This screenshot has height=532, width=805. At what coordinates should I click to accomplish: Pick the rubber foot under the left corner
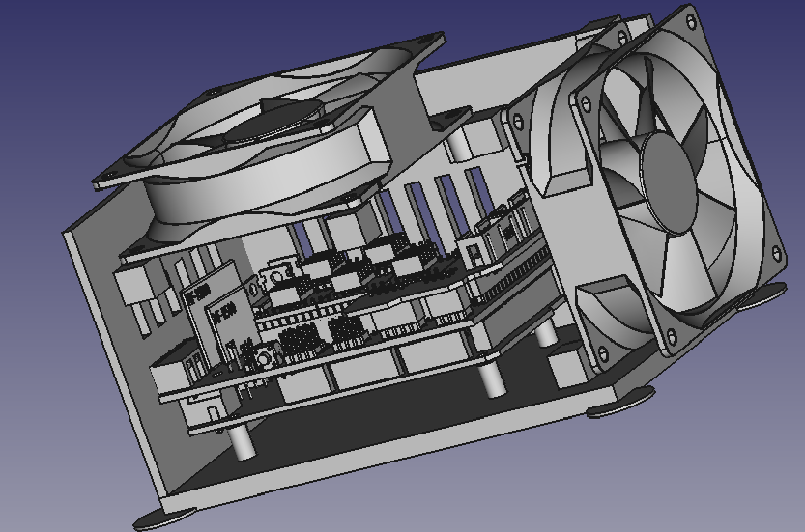(163, 519)
